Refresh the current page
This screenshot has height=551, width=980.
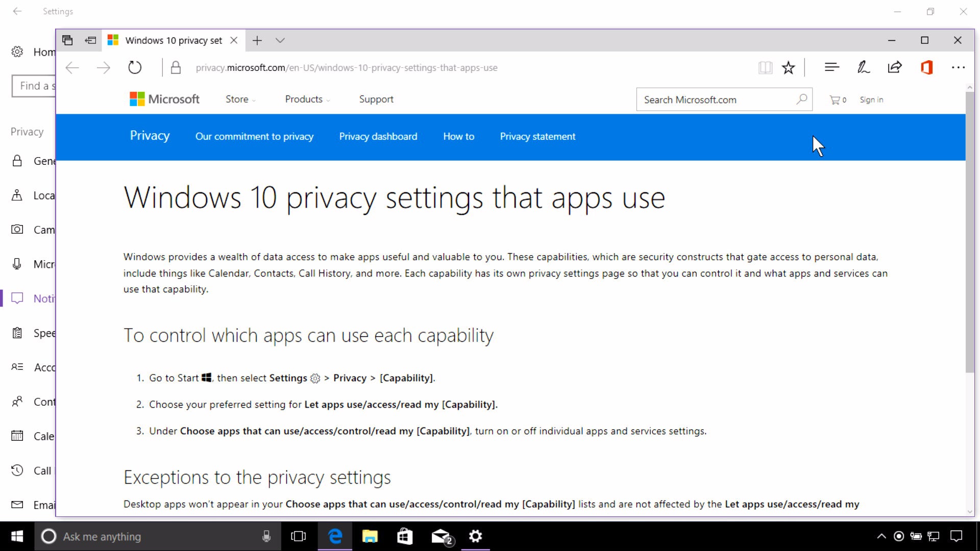135,67
